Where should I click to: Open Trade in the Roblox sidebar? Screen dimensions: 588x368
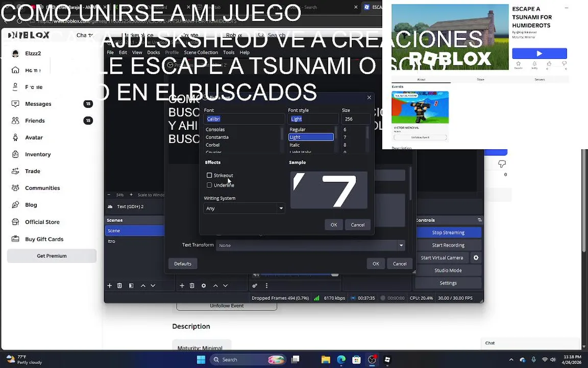point(32,171)
